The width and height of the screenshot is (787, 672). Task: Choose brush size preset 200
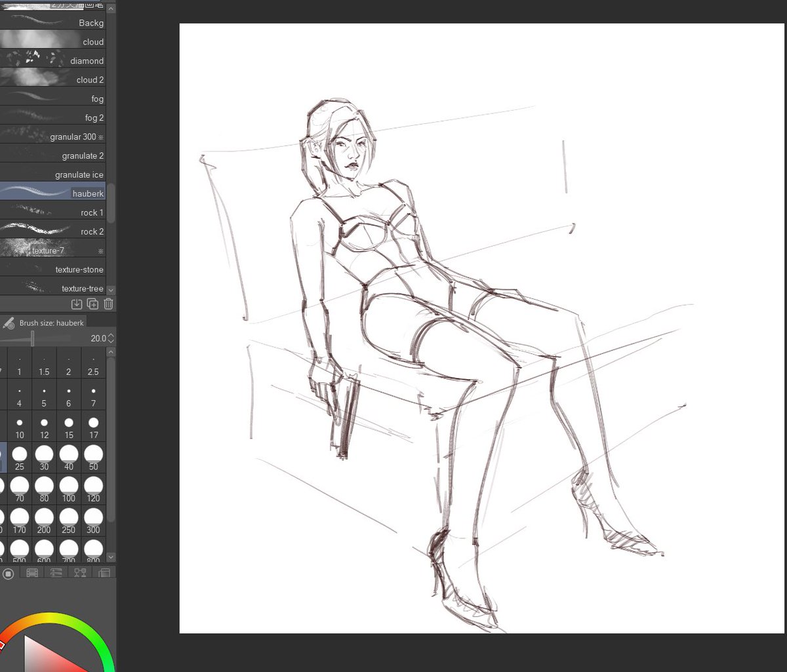coord(44,522)
